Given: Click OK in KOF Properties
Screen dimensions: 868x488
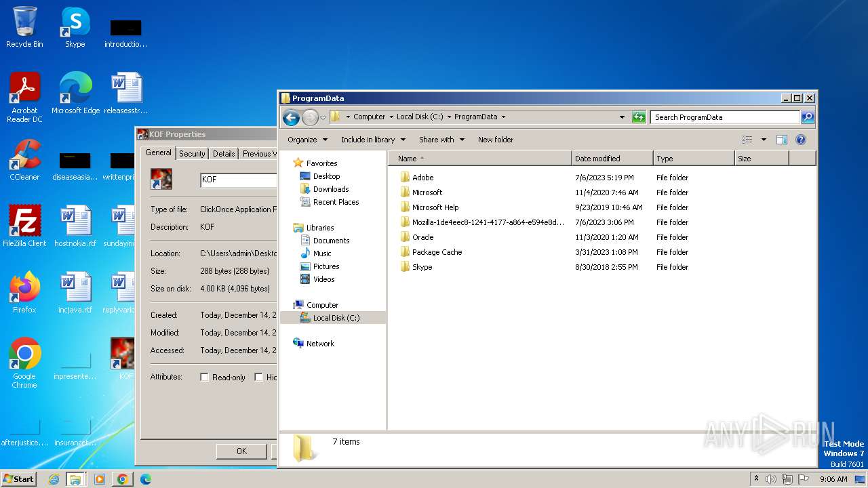Looking at the screenshot, I should 241,451.
